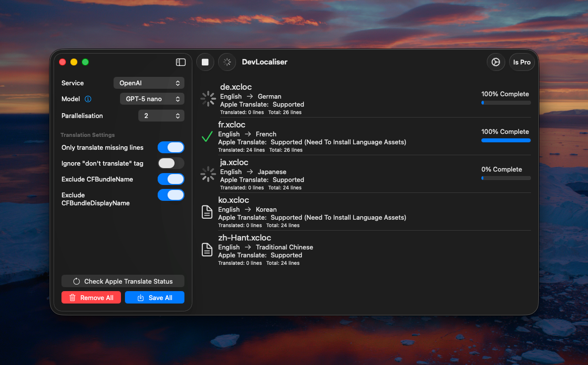Disable Only translate missing lines
The width and height of the screenshot is (588, 365).
[171, 147]
